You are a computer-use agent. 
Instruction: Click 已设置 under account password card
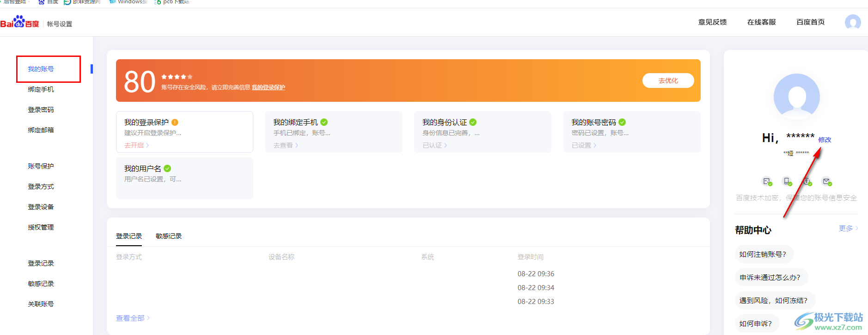(x=584, y=145)
